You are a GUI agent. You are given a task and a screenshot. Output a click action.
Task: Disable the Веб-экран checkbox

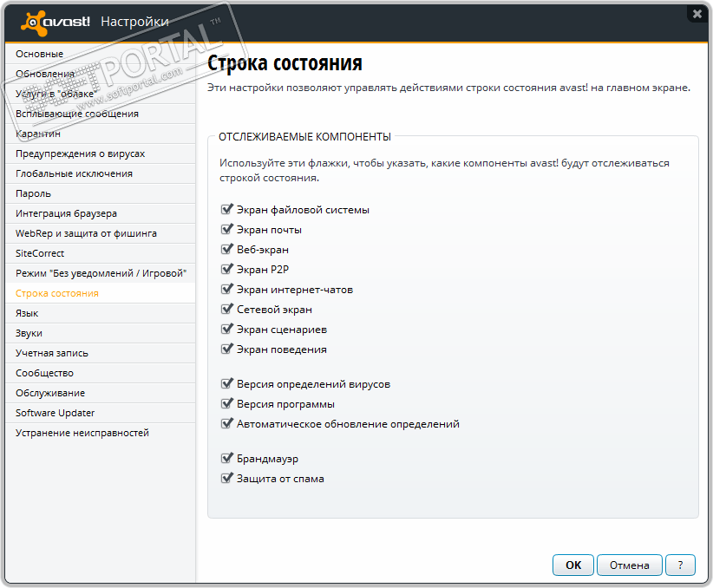coord(227,250)
